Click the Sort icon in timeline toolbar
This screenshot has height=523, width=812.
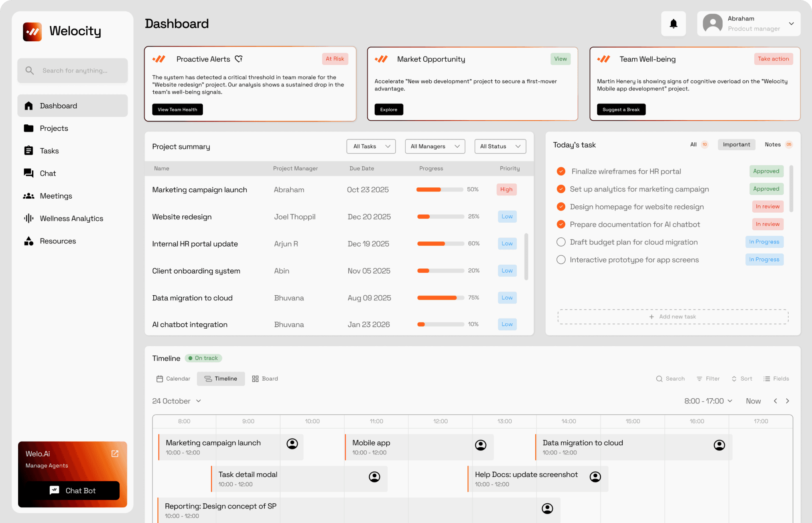pyautogui.click(x=734, y=379)
